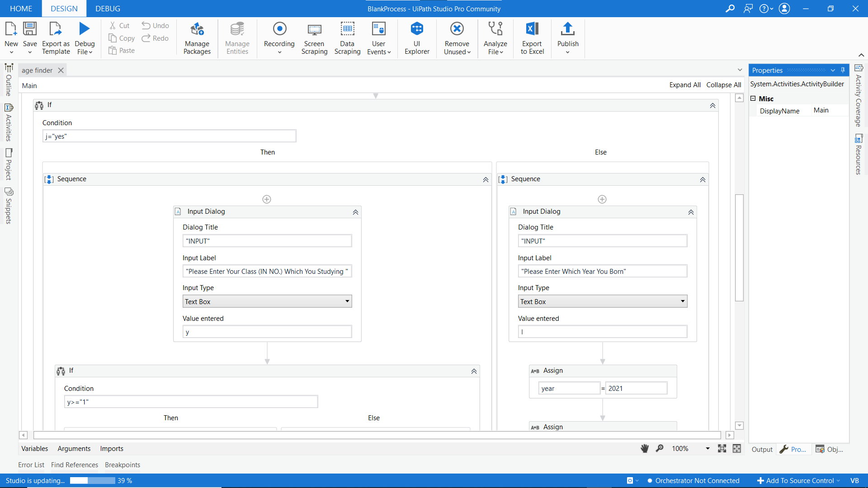Open zoom percentage dropdown
This screenshot has width=868, height=488.
708,448
